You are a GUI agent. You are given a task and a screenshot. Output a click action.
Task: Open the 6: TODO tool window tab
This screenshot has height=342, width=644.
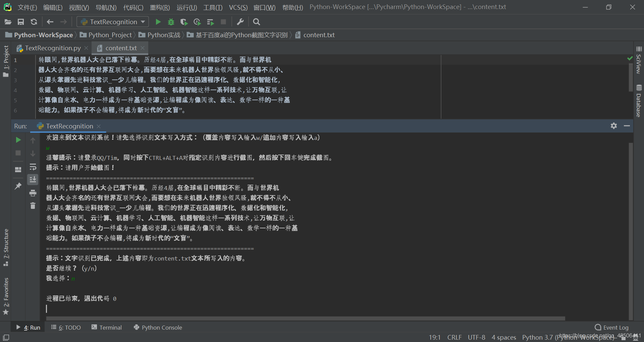point(66,328)
